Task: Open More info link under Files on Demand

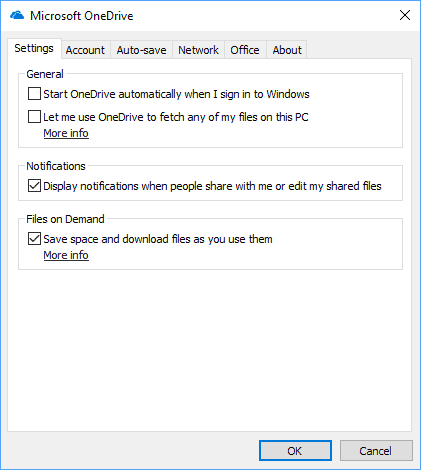Action: coord(66,255)
